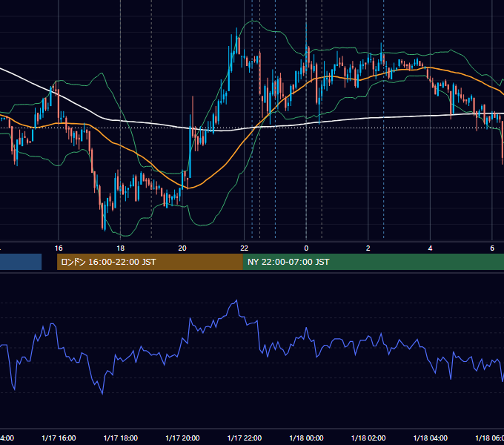The width and height of the screenshot is (504, 445).
Task: Click the ロンドン 16:00-22:00 JST session bar
Action: 150,262
